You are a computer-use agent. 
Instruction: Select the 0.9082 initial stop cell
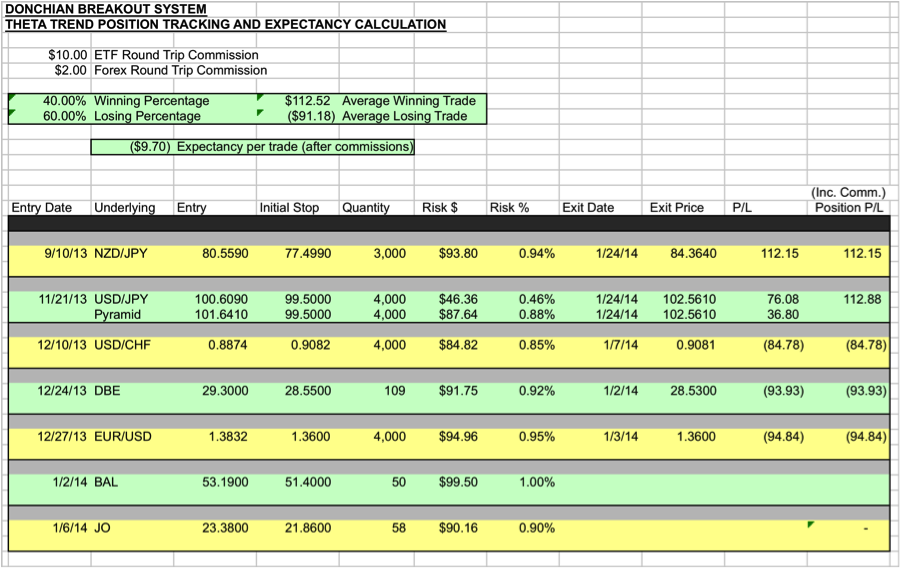click(x=311, y=345)
